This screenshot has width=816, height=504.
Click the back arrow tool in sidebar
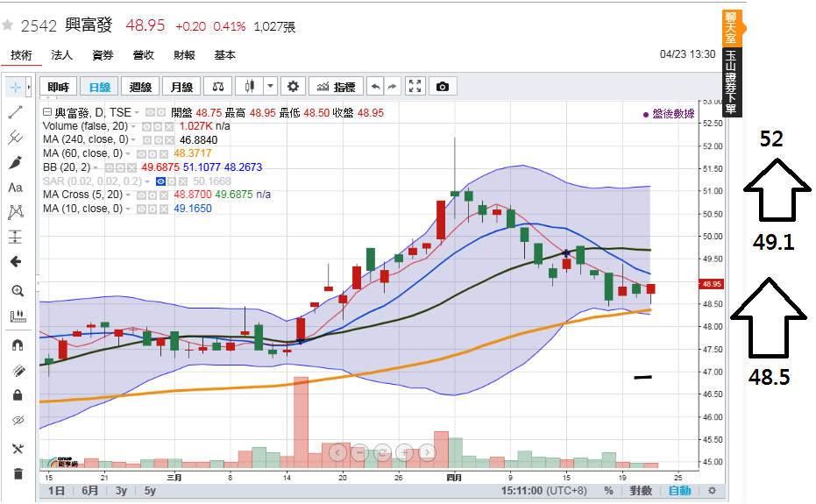pos(16,262)
